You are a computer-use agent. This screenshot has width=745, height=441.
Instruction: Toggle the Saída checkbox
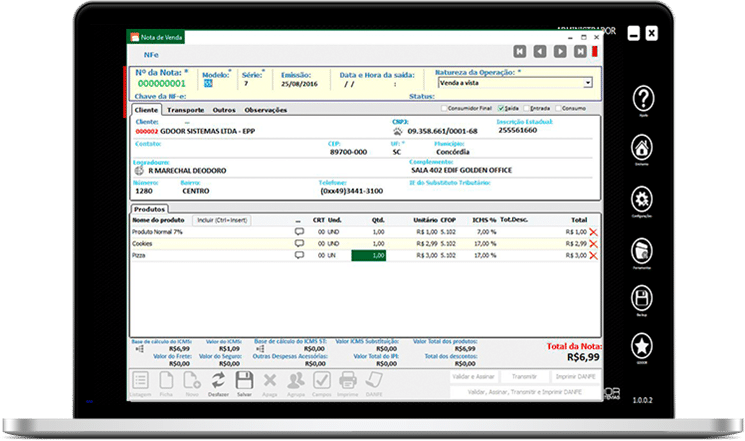496,108
